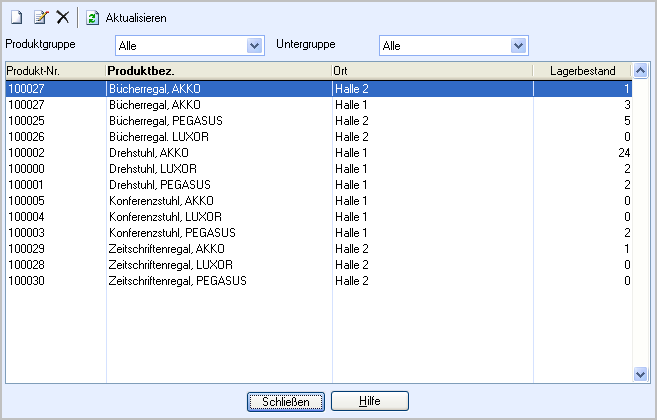Sort by Lagerbestand column header
The image size is (657, 420).
[582, 71]
